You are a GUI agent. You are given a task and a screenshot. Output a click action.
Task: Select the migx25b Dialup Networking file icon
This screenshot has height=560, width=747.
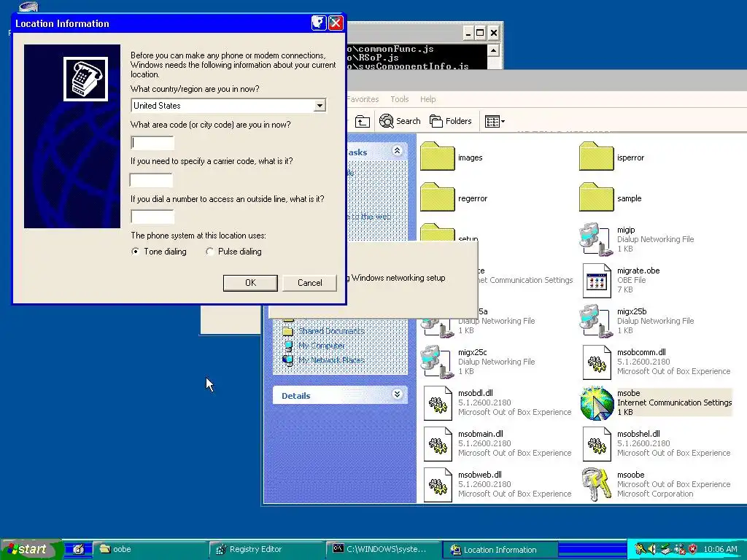pyautogui.click(x=596, y=321)
